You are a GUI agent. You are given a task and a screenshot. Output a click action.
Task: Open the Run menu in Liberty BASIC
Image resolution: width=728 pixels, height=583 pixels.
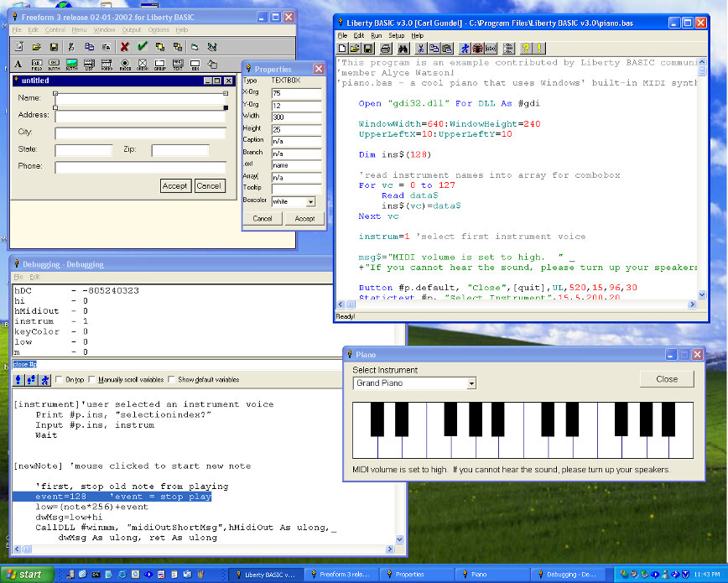[376, 36]
